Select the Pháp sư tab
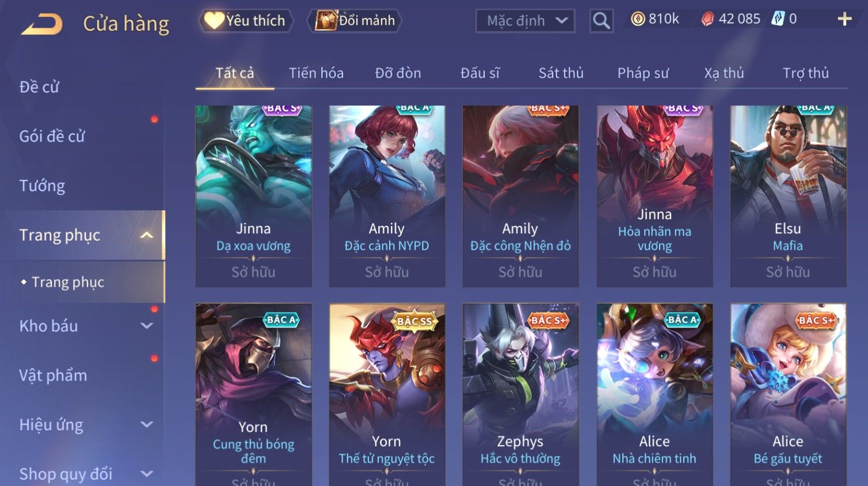The width and height of the screenshot is (868, 486). pos(643,73)
